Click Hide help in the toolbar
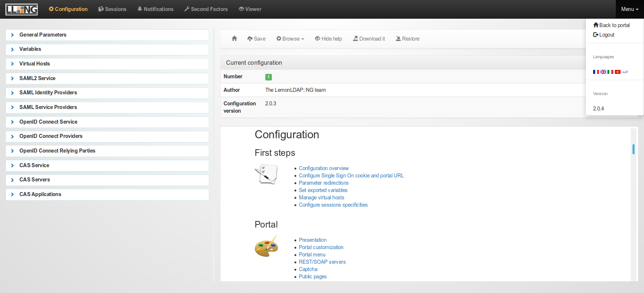 tap(328, 39)
